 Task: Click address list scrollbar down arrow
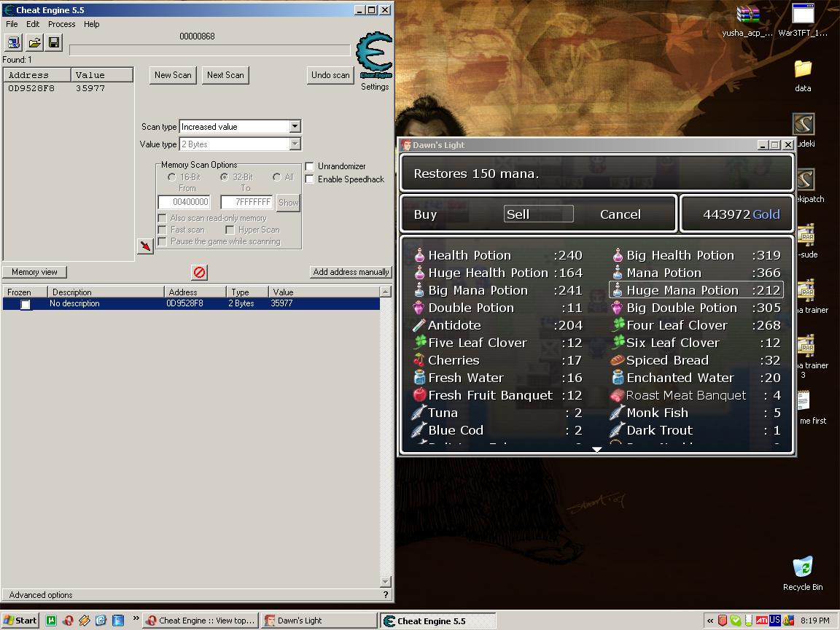pos(385,582)
